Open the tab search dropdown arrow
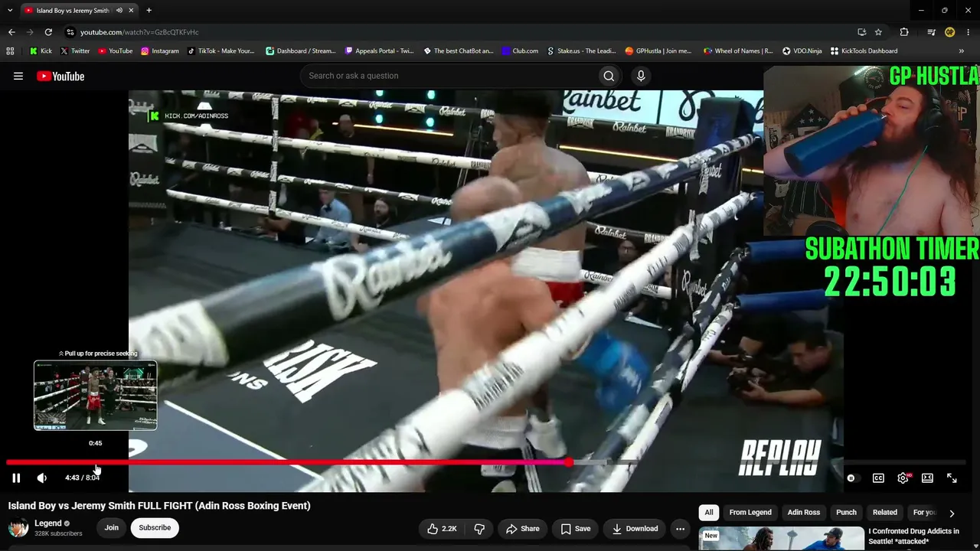The width and height of the screenshot is (980, 551). (8, 11)
